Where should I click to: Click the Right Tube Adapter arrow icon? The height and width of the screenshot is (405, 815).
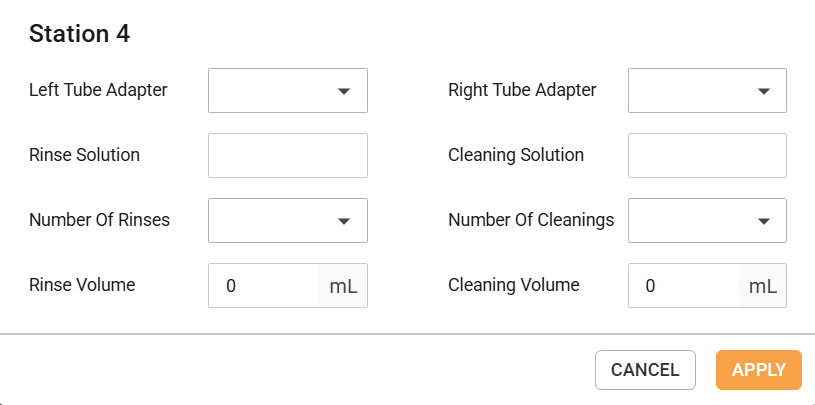coord(764,91)
